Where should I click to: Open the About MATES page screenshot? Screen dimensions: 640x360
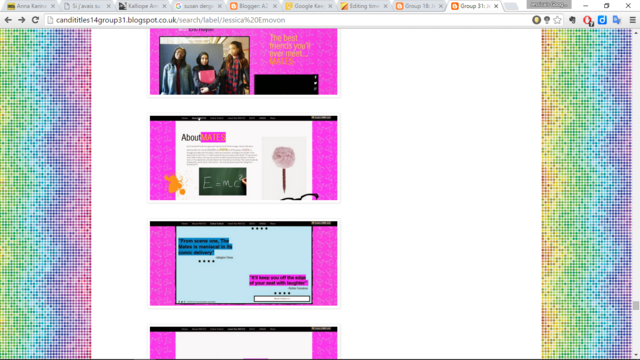click(244, 158)
